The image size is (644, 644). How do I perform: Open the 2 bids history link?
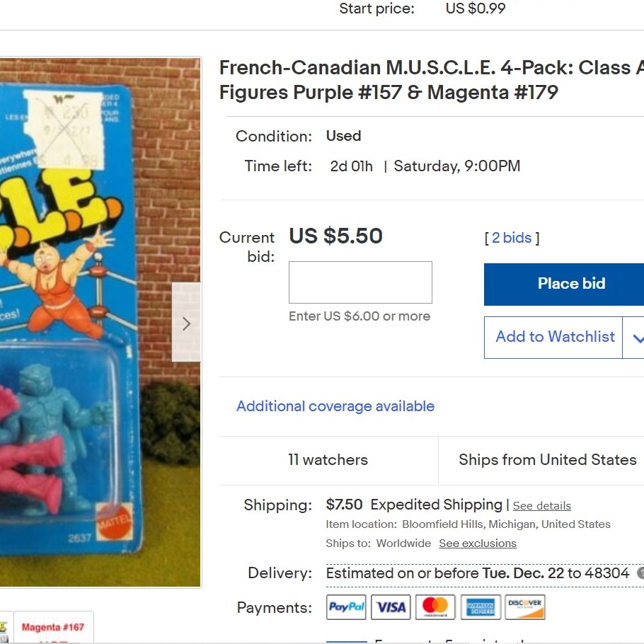[512, 238]
